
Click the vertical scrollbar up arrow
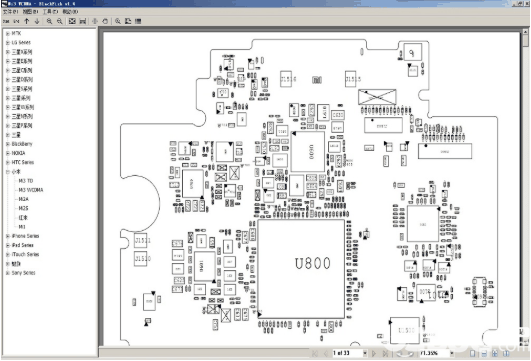click(x=525, y=31)
